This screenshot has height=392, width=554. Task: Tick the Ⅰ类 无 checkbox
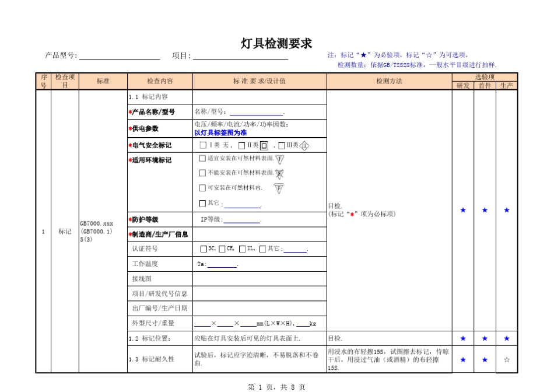click(203, 145)
